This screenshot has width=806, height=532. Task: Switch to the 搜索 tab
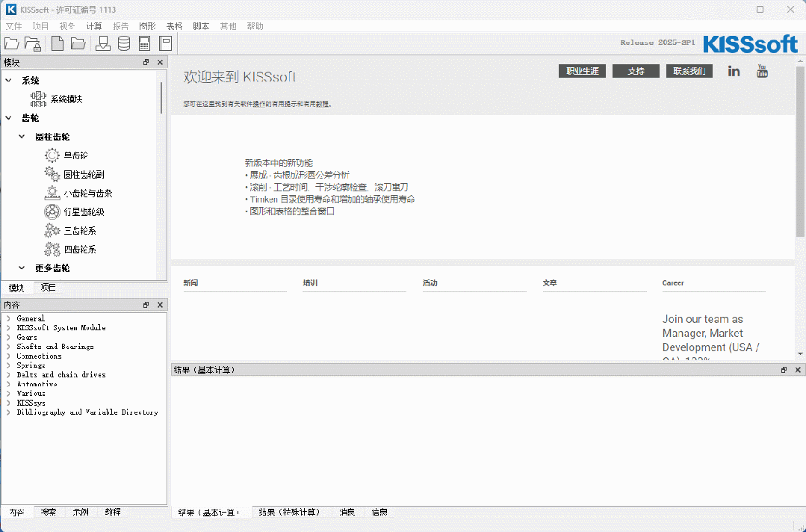(49, 512)
